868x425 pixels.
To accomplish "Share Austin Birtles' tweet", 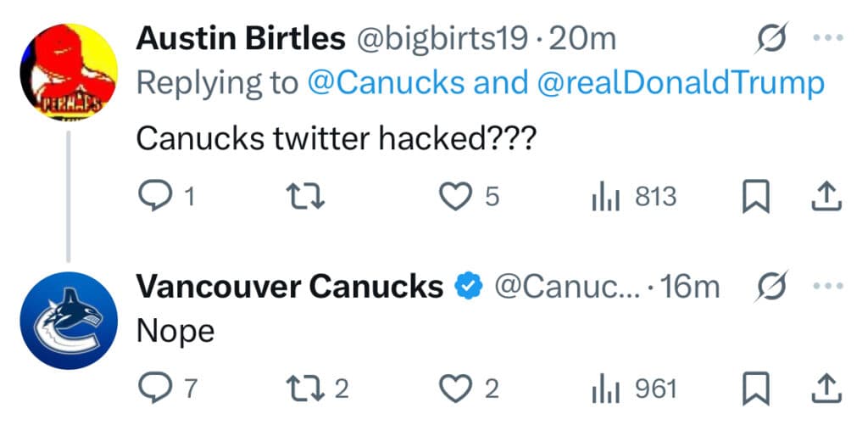I will 826,197.
